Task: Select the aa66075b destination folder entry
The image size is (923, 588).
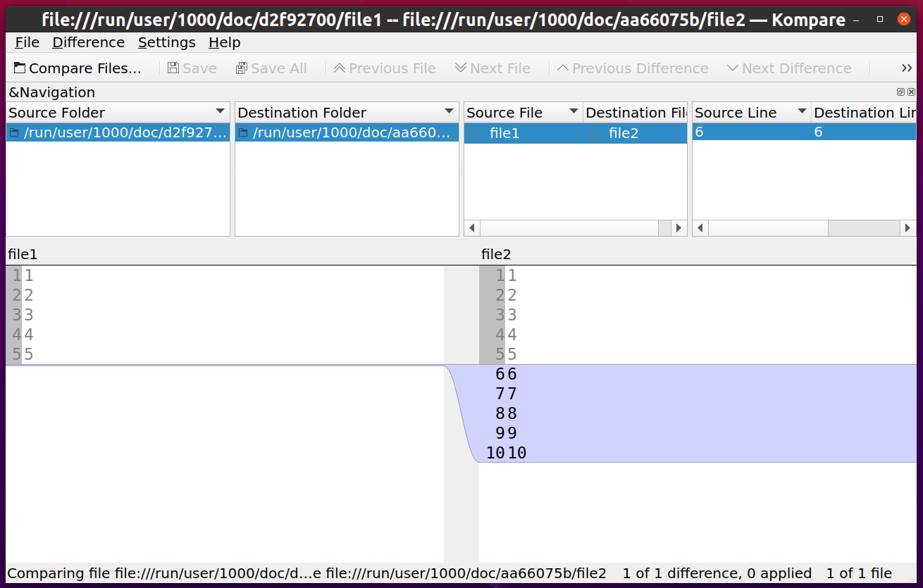Action: pyautogui.click(x=345, y=132)
